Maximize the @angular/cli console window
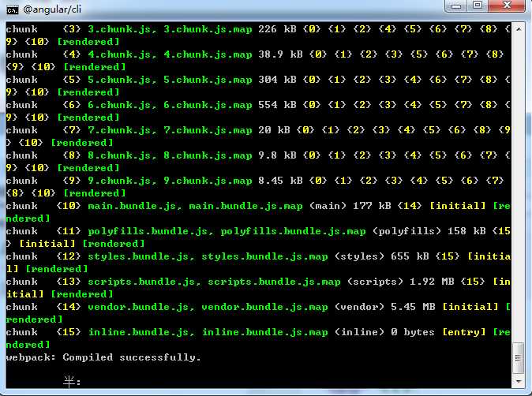The height and width of the screenshot is (396, 532). pyautogui.click(x=478, y=6)
